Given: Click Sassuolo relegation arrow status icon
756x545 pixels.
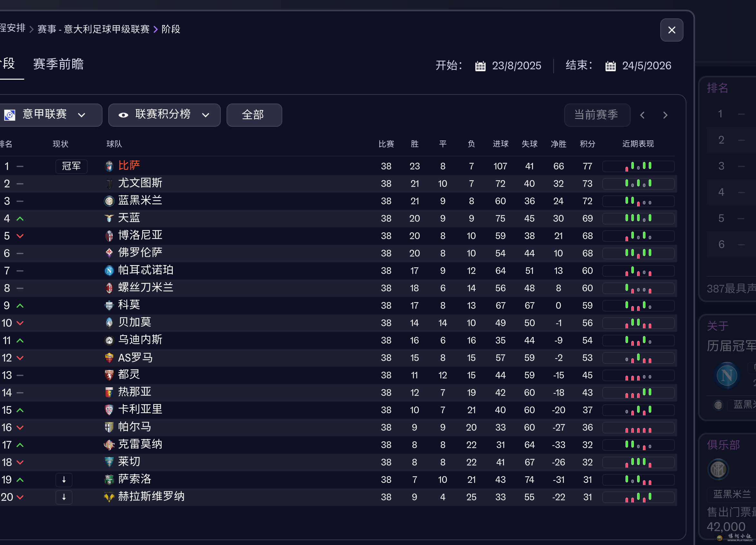Looking at the screenshot, I should coord(64,480).
